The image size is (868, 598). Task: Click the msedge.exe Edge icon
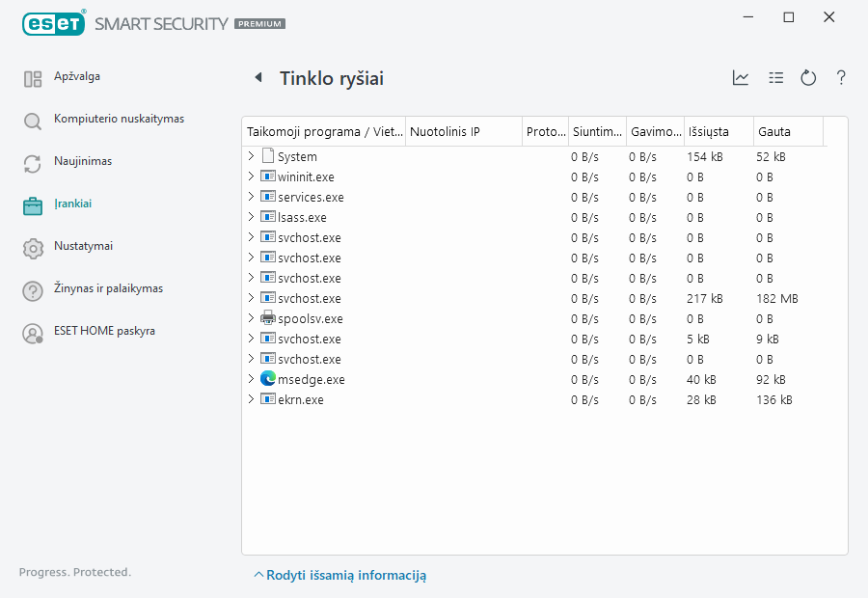click(268, 379)
